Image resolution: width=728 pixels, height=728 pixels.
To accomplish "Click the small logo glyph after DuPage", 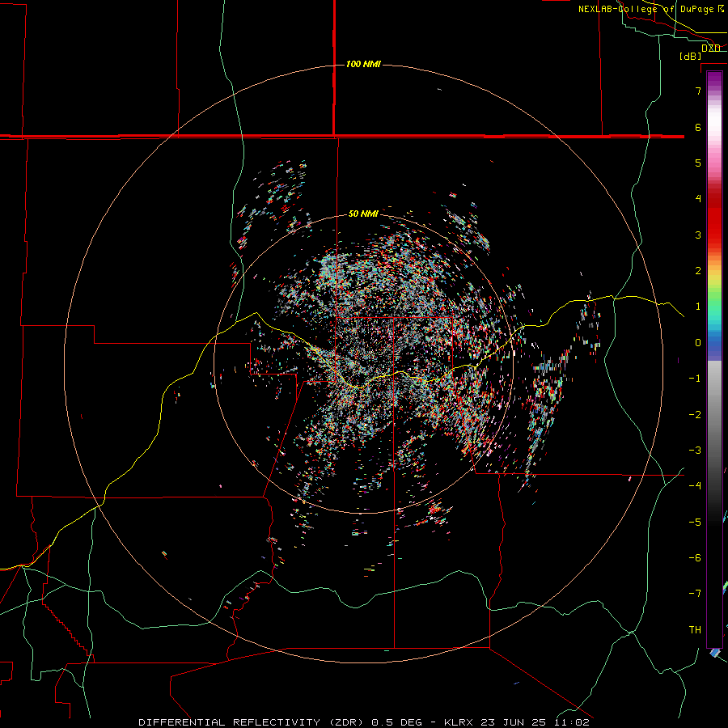I will coord(721,8).
